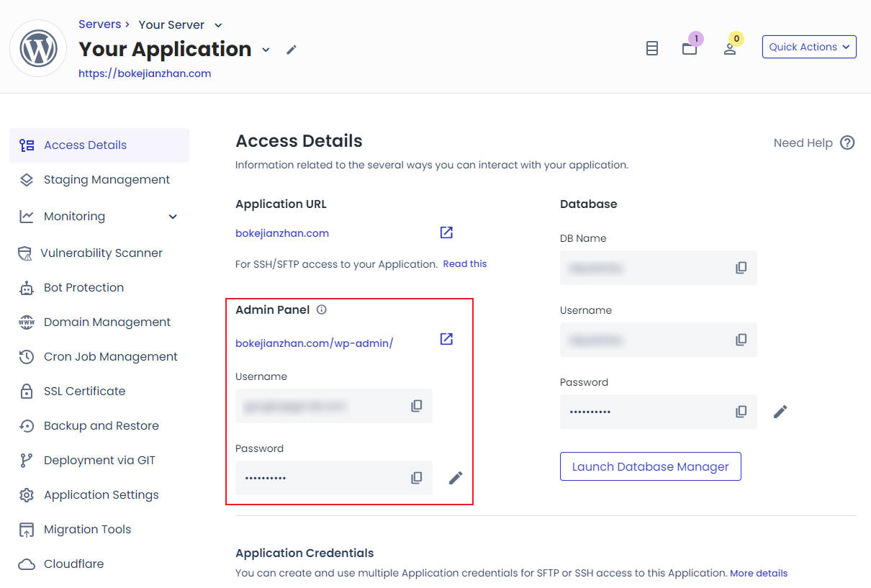Edit the database password
This screenshot has width=871, height=588.
coord(780,412)
